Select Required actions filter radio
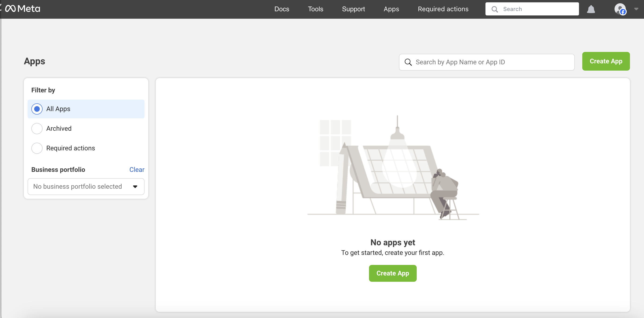This screenshot has height=318, width=644. click(37, 148)
